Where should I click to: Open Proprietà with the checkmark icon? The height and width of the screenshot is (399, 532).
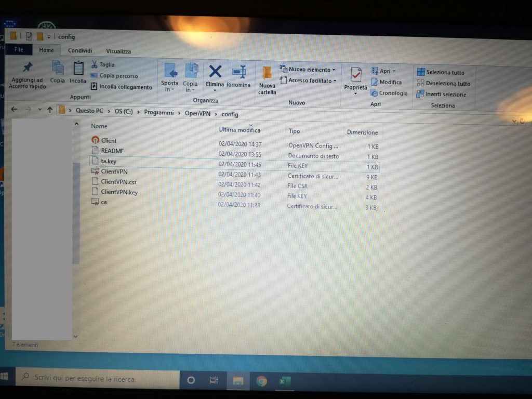[356, 75]
